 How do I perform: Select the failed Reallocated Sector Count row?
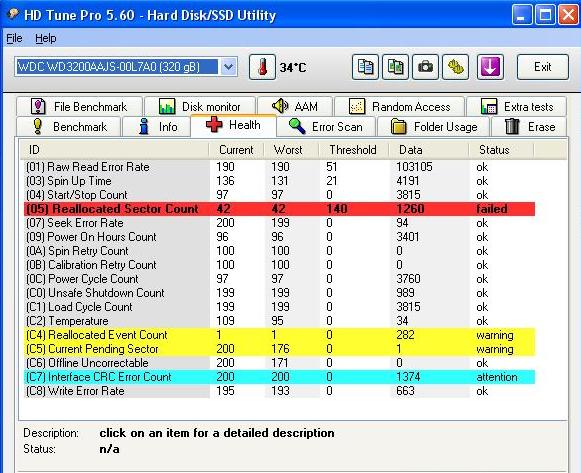click(279, 209)
